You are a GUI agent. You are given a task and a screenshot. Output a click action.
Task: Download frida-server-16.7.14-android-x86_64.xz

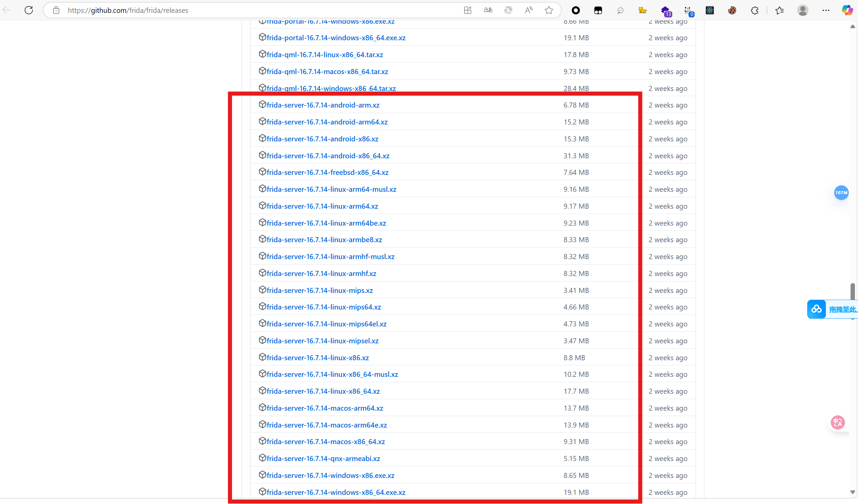[x=328, y=156]
